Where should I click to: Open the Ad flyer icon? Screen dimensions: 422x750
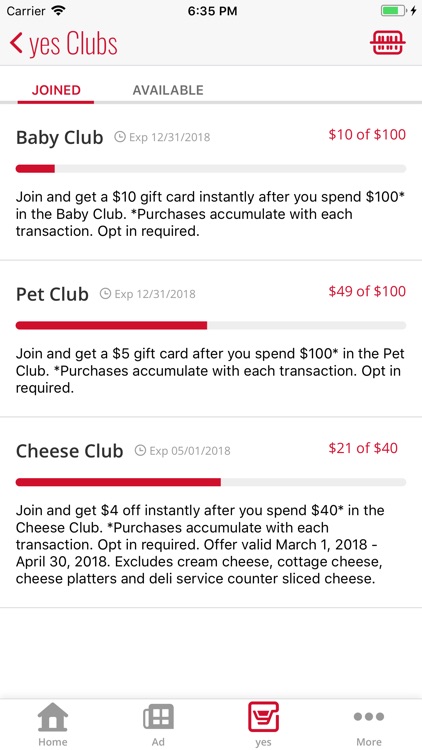[x=158, y=717]
